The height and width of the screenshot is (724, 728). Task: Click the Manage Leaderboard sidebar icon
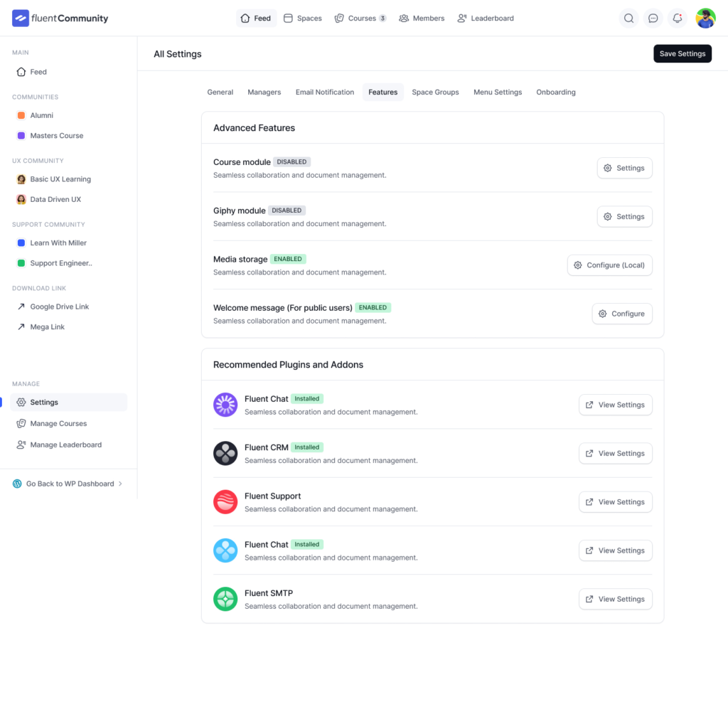click(x=21, y=444)
